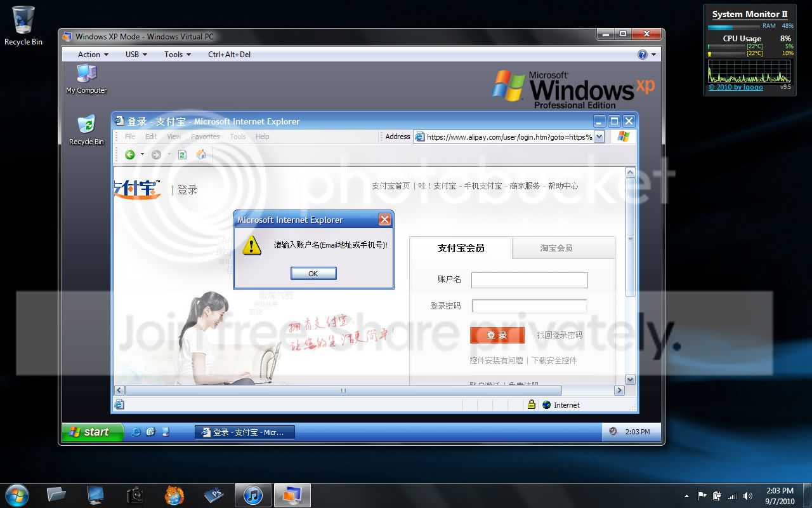Click OK in the alert dialog
The width and height of the screenshot is (812, 508).
click(x=313, y=273)
